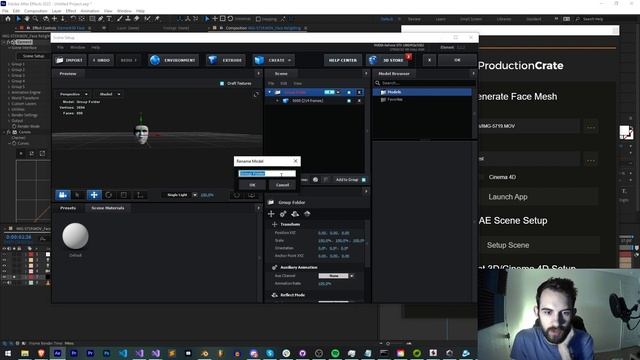Click the Undo button in Scene Setup
The height and width of the screenshot is (360, 640).
tap(101, 60)
